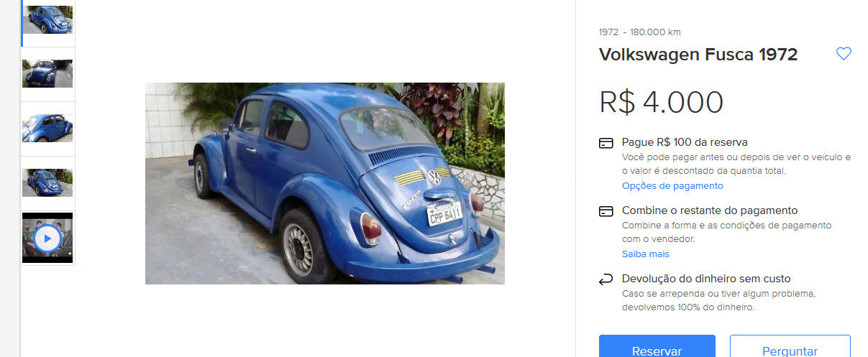This screenshot has height=357, width=868.
Task: Show the third side-view car thumbnail
Action: [47, 128]
